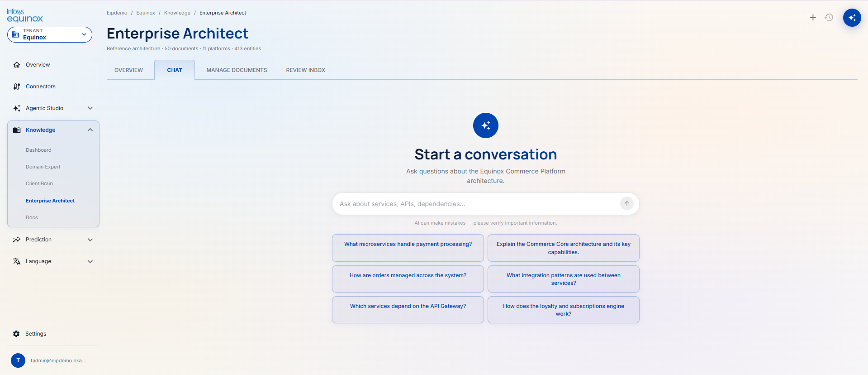Switch to the OVERVIEW tab
This screenshot has height=375, width=868.
(x=128, y=70)
